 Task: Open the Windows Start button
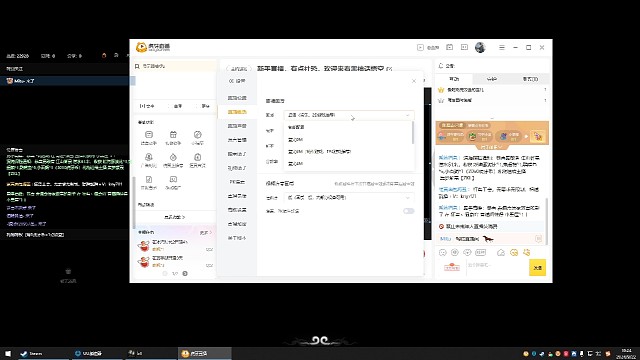pyautogui.click(x=8, y=353)
